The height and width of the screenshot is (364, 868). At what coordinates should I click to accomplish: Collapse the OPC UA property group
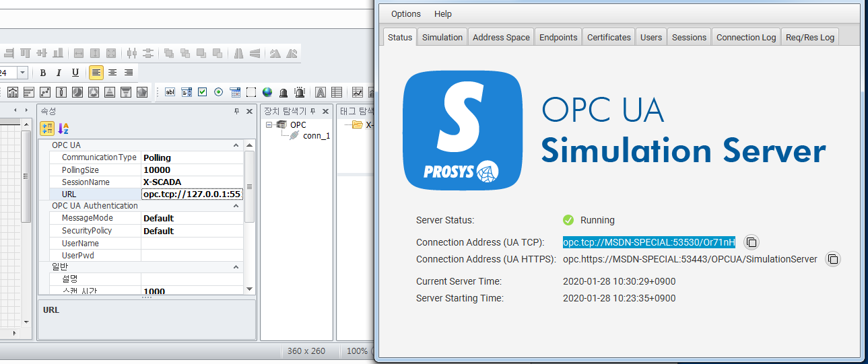(x=236, y=145)
